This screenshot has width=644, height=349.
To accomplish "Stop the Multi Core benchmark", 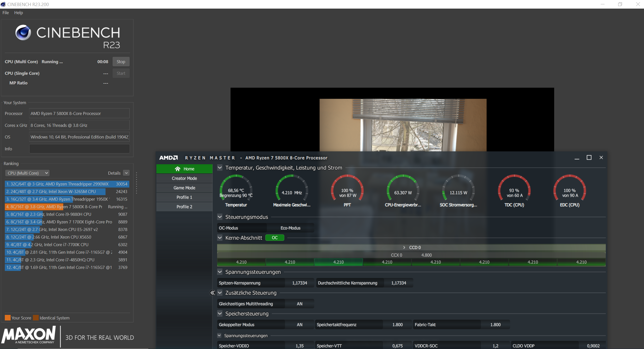I will (x=121, y=62).
